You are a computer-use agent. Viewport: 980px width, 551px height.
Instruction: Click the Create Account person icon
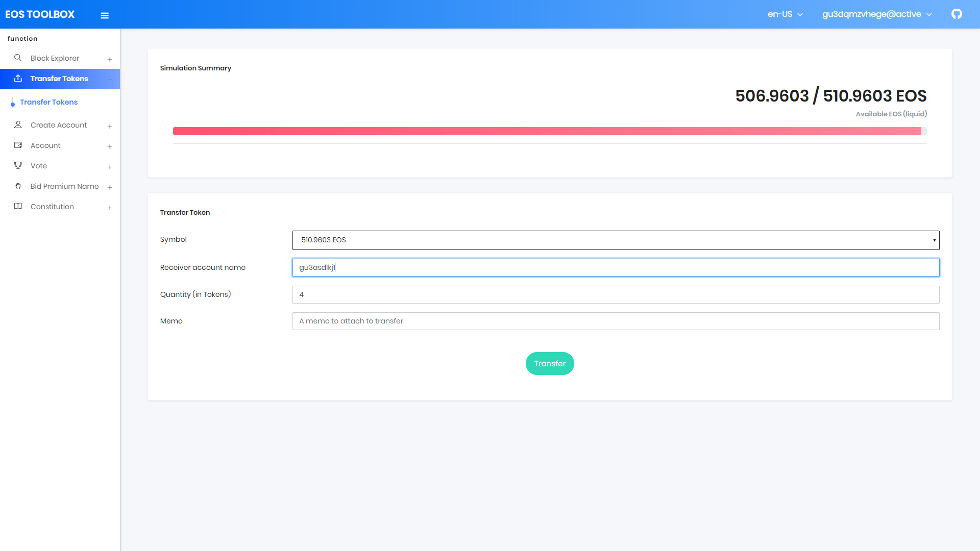18,124
